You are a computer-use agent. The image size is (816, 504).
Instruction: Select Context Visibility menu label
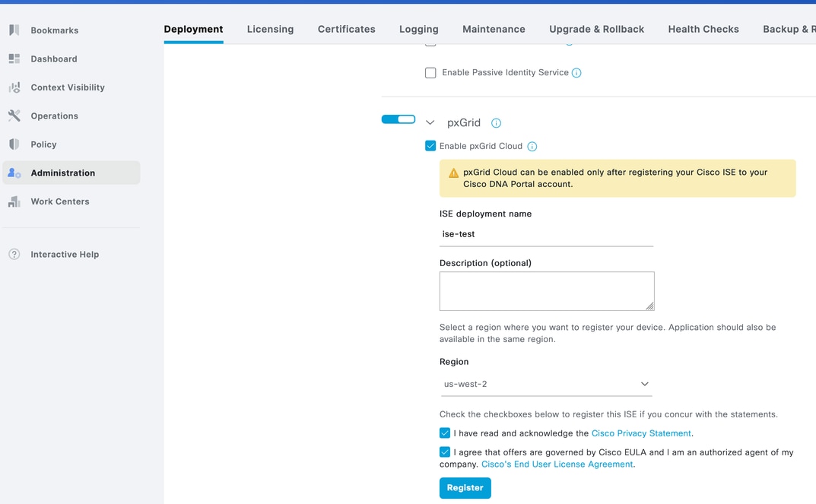tap(68, 87)
